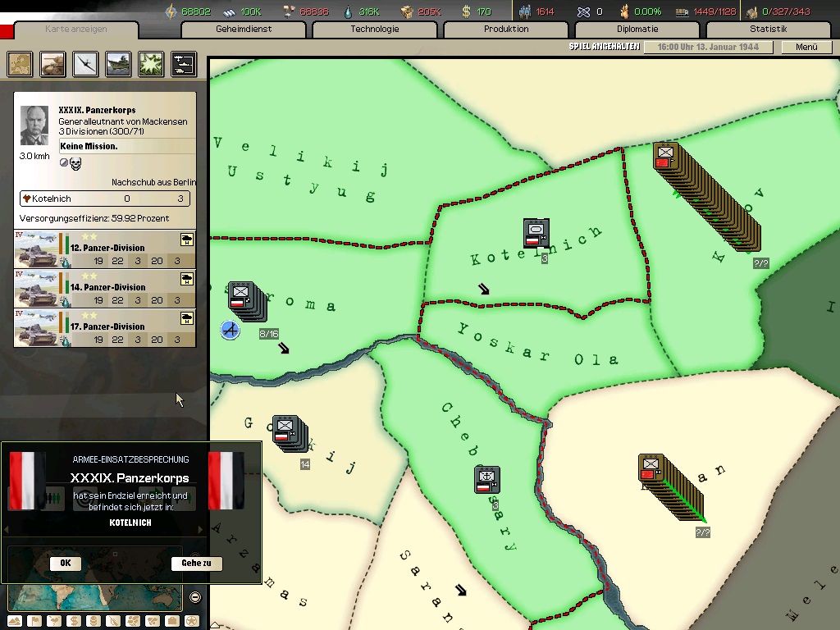Select the air units plane icon
Viewport: 840px width, 630px height.
point(85,64)
